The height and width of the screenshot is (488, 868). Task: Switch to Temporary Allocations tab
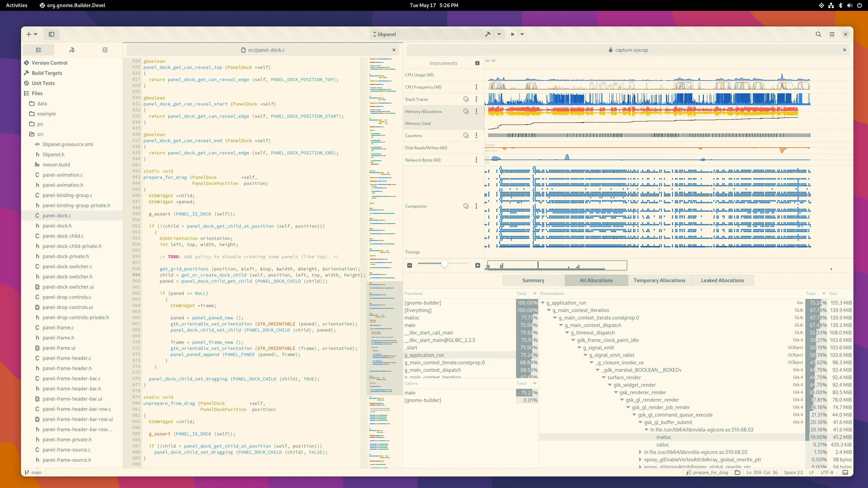click(659, 280)
